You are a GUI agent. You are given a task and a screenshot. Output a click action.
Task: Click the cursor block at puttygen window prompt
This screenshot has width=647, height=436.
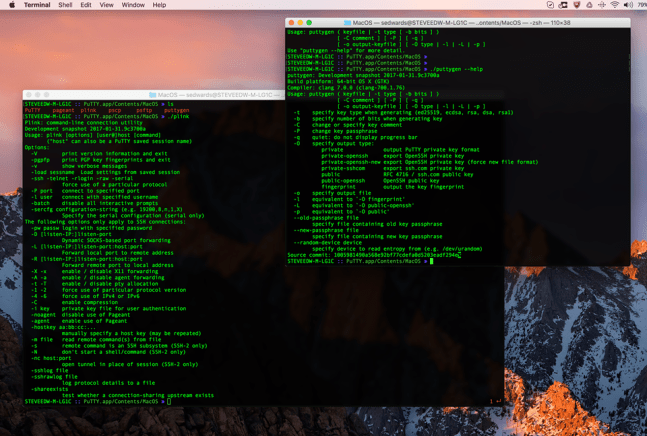coord(431,261)
